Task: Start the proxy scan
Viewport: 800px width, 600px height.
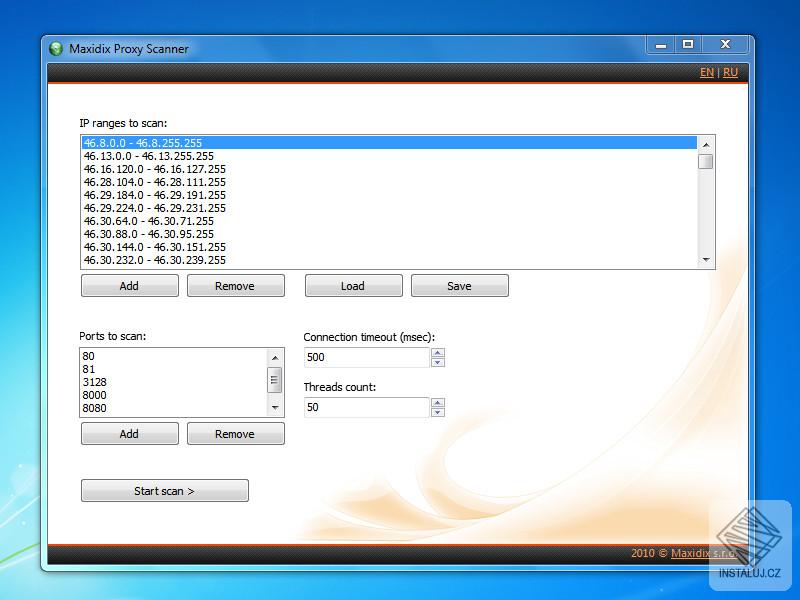Action: click(x=164, y=490)
